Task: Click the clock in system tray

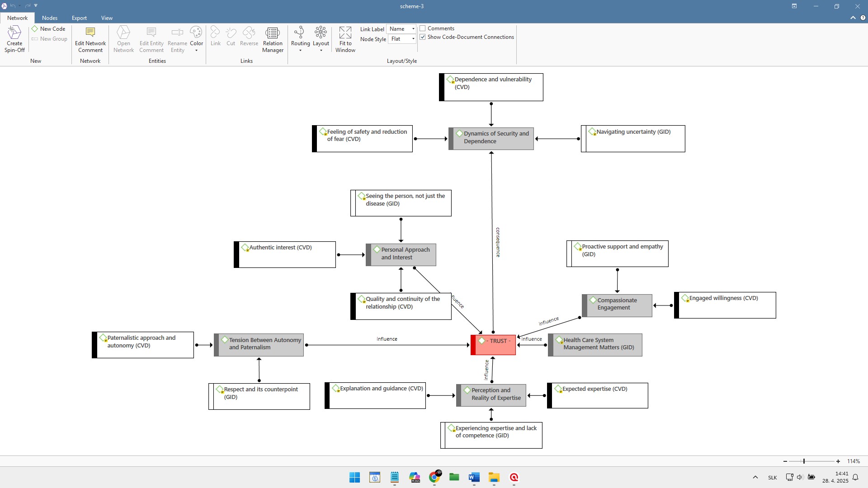Action: [835, 477]
